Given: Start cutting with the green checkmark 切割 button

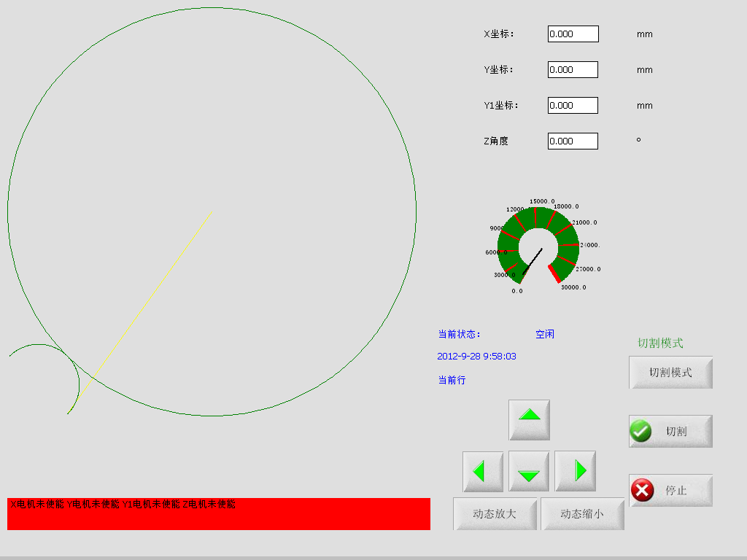Looking at the screenshot, I should pos(670,431).
